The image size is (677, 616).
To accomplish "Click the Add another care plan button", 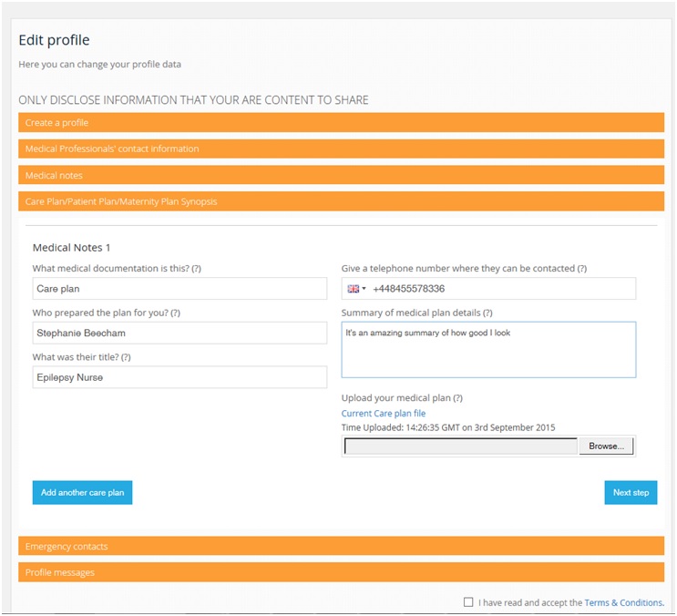I will [x=83, y=493].
